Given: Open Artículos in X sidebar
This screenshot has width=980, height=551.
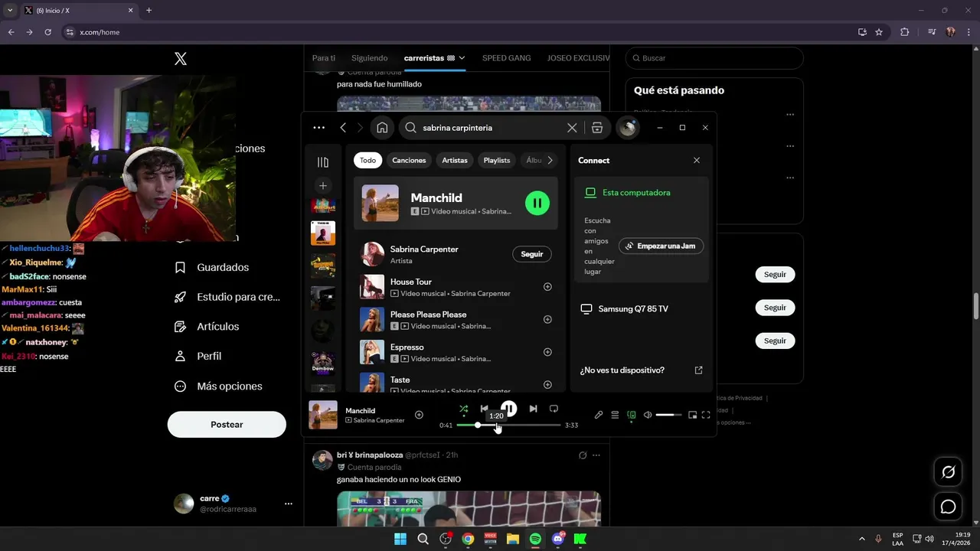Looking at the screenshot, I should click(x=207, y=327).
